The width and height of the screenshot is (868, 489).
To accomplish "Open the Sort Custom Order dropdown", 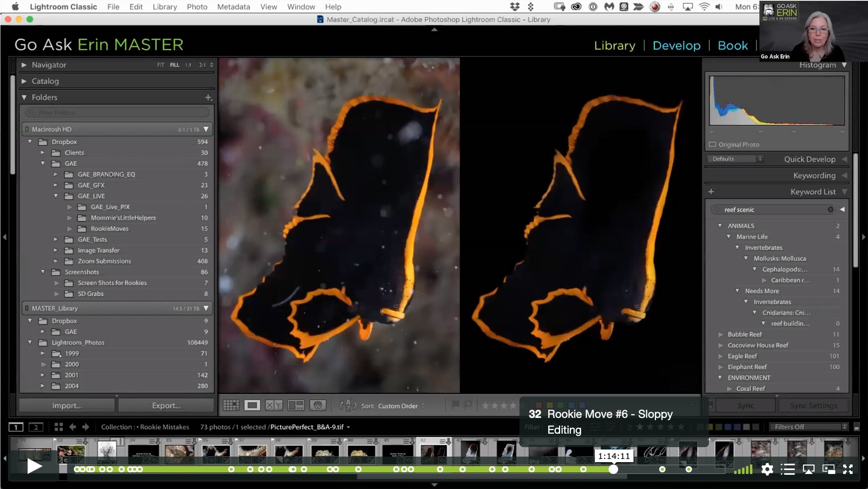I will [x=401, y=406].
